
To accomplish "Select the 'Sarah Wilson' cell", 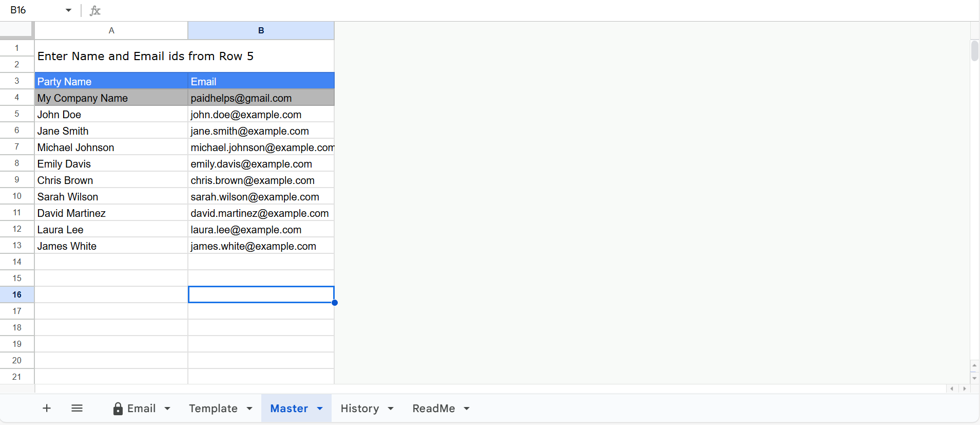I will point(111,196).
